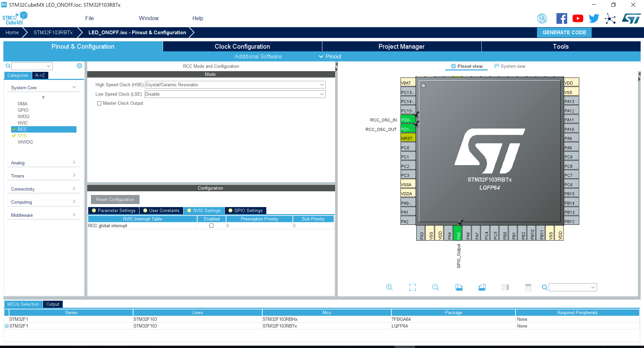The image size is (644, 348).
Task: Click the zoom out icon under pinout
Action: click(x=435, y=287)
